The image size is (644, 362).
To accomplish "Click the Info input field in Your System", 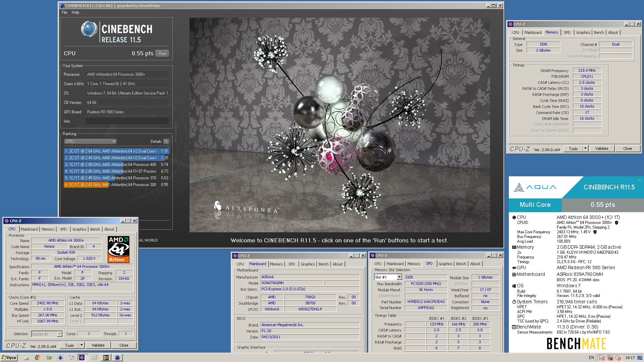I will 127,121.
